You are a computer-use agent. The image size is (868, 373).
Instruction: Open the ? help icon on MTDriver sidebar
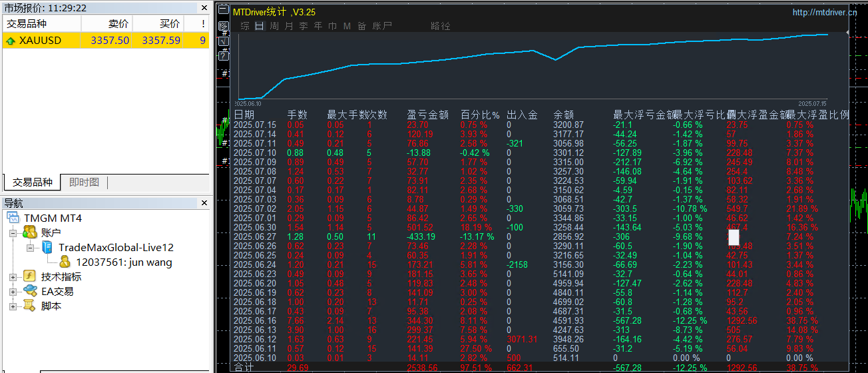pos(224,55)
